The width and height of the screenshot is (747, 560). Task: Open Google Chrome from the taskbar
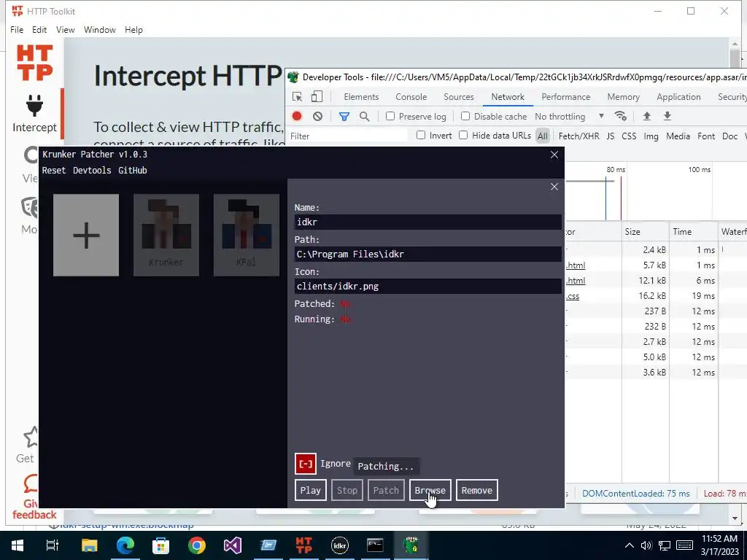(197, 545)
